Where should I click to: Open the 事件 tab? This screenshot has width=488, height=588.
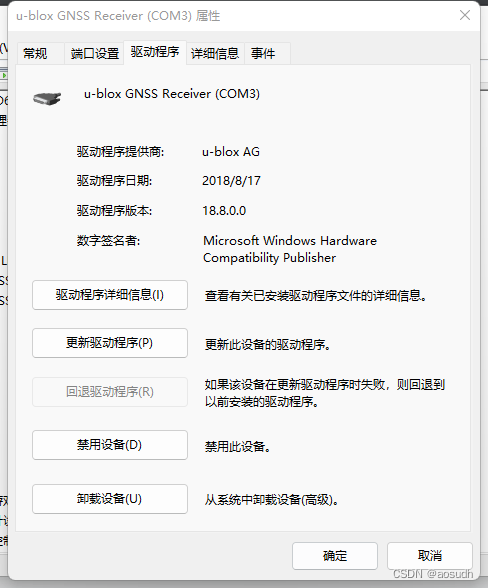(267, 54)
